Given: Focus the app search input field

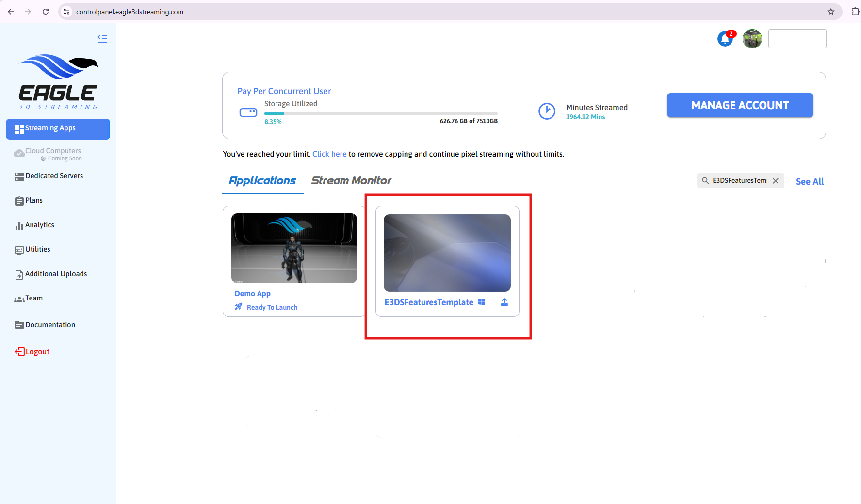Looking at the screenshot, I should tap(739, 181).
